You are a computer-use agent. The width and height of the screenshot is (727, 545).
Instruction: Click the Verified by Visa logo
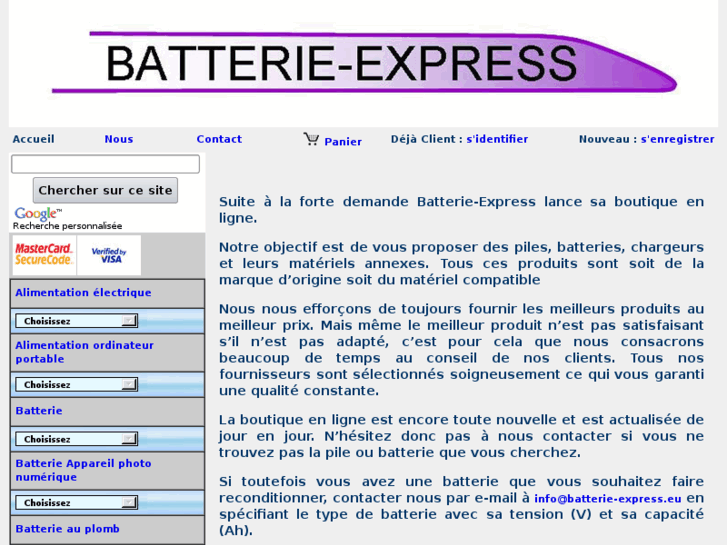[x=109, y=255]
